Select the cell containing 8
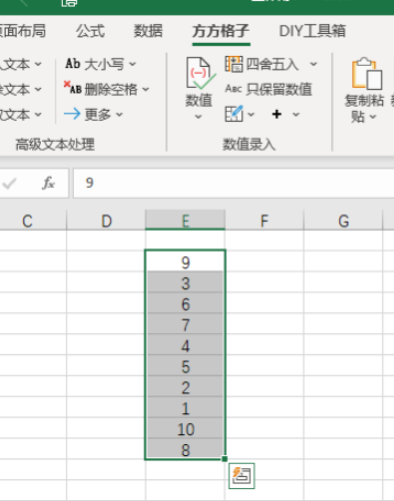The image size is (394, 501). point(185,449)
